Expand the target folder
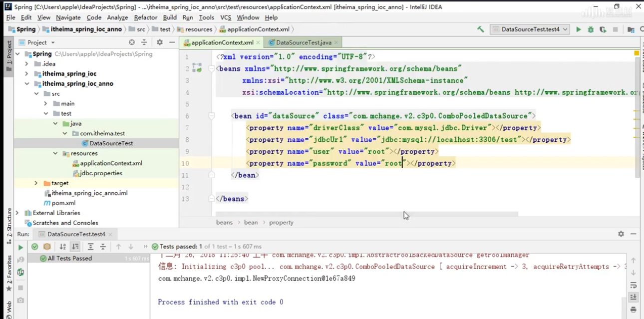644x319 pixels. (36, 183)
